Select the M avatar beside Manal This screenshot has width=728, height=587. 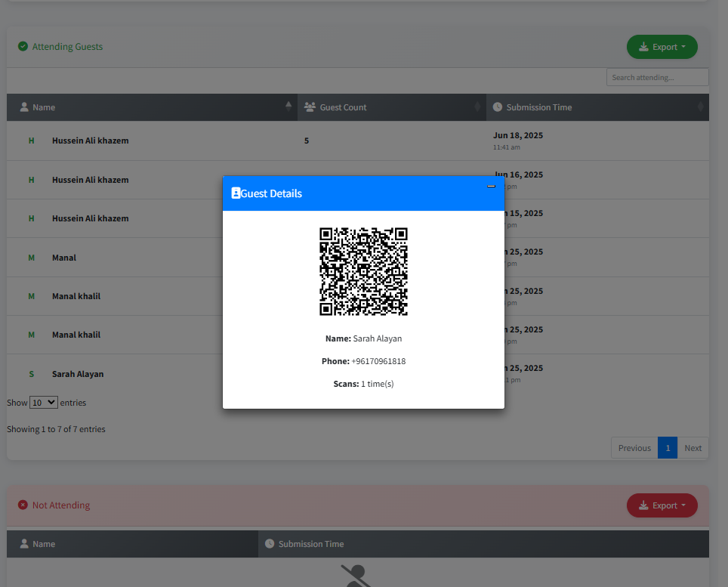click(x=30, y=257)
